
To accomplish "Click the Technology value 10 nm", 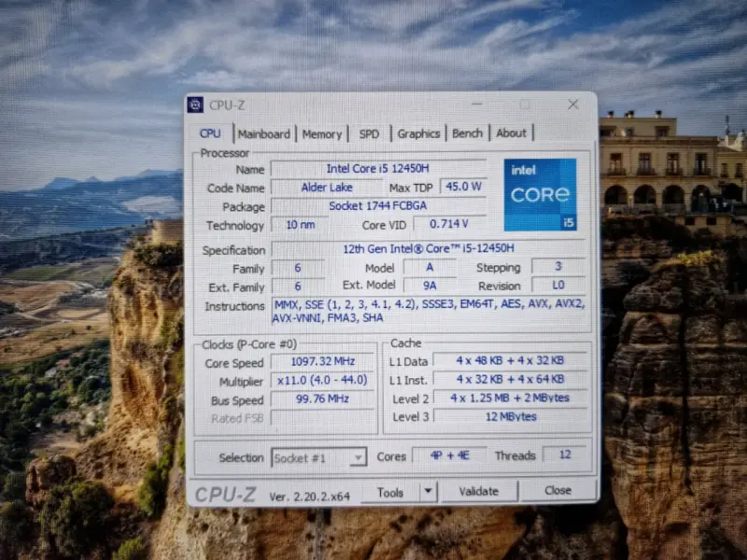I will coord(300,224).
